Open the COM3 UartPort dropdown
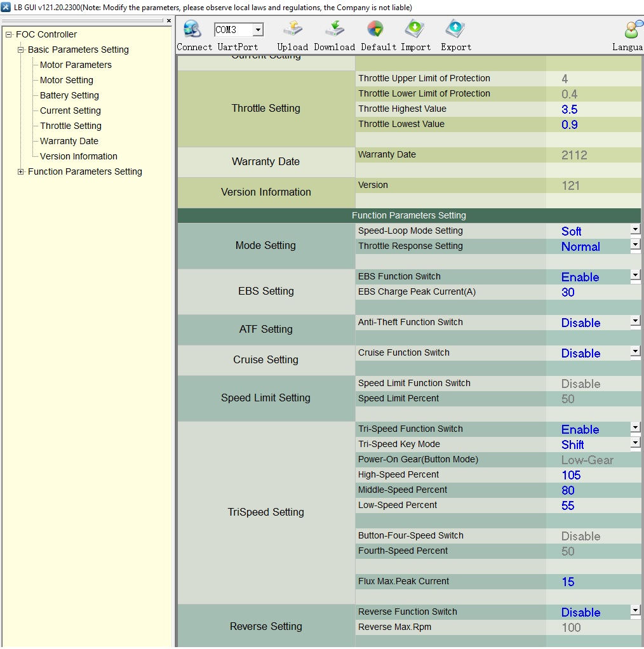This screenshot has width=644, height=649. point(257,30)
